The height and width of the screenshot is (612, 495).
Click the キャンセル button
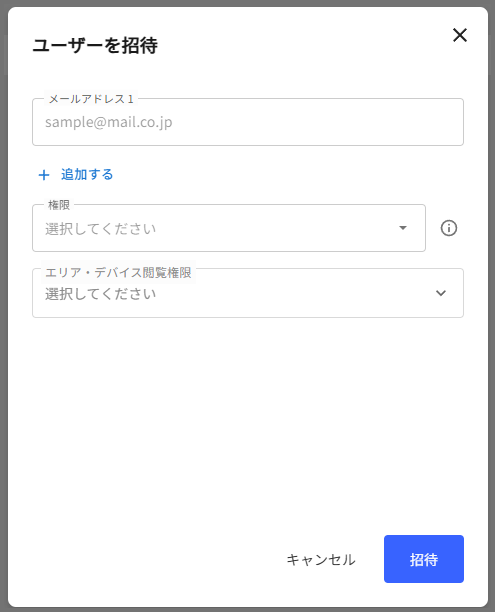[x=321, y=559]
